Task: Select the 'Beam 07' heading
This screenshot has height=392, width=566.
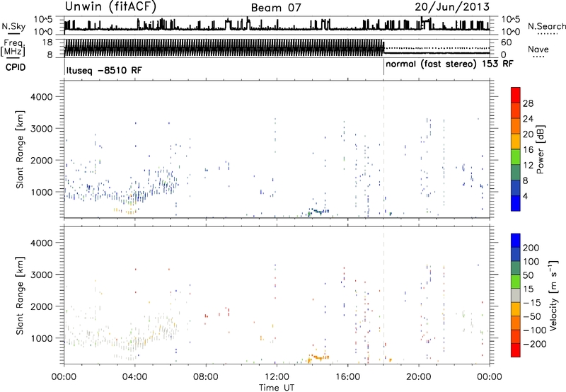Action: (276, 8)
